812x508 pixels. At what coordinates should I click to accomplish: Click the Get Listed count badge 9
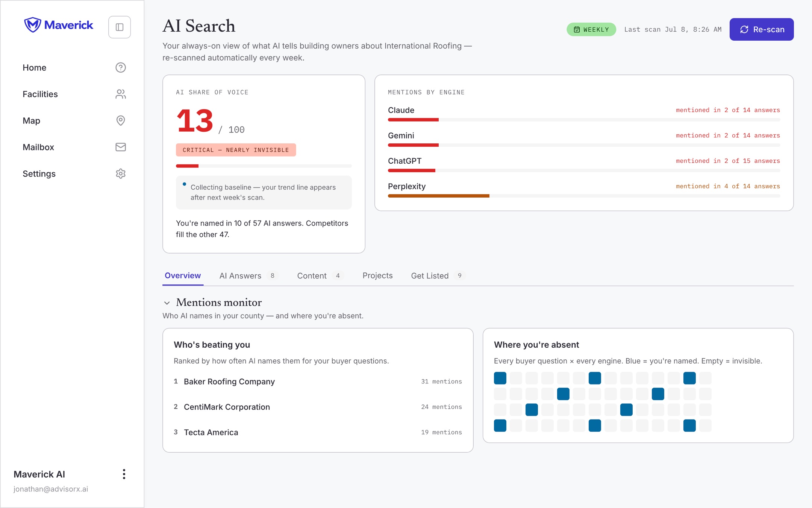[459, 275]
